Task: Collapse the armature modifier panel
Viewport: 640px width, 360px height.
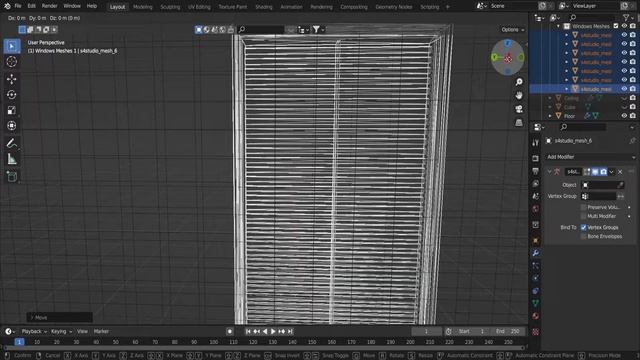Action: [549, 172]
